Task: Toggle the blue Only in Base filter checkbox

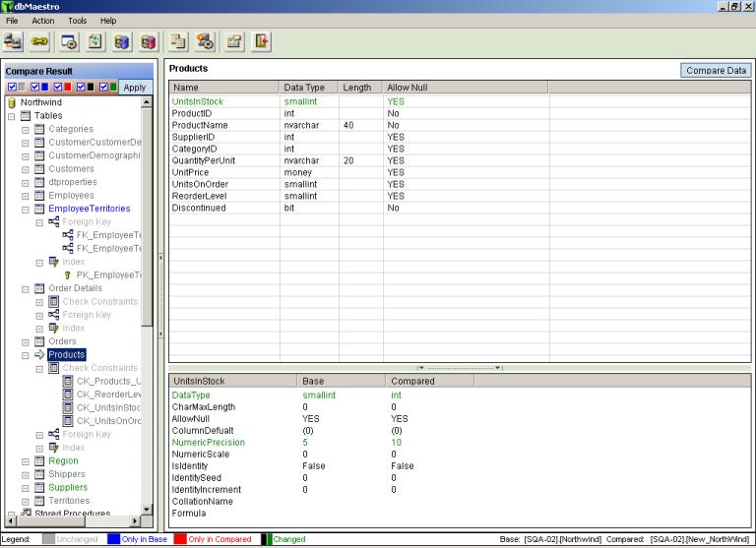Action: pos(34,87)
